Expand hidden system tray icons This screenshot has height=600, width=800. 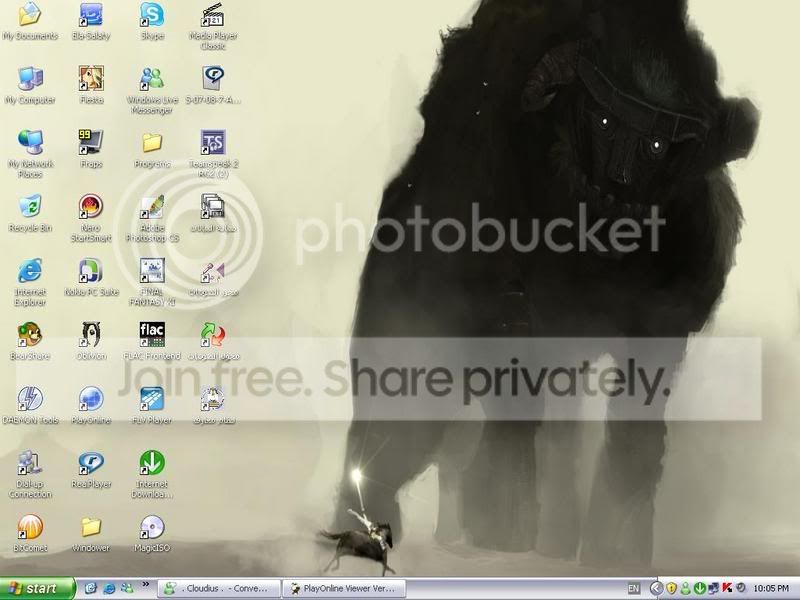[x=657, y=588]
